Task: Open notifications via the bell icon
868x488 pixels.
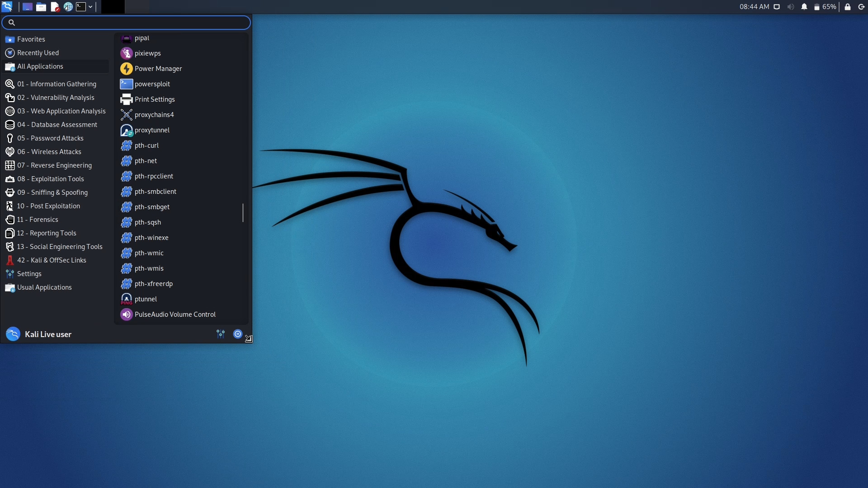Action: click(x=804, y=7)
